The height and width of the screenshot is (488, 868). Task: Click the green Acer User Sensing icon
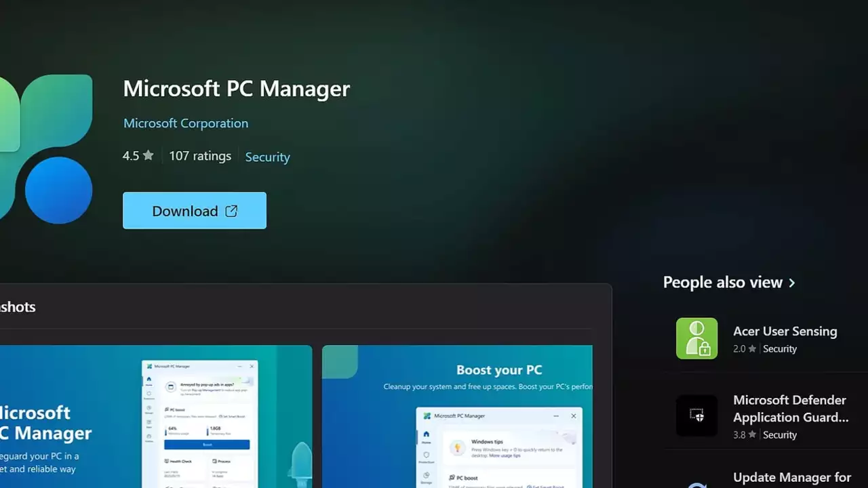pyautogui.click(x=696, y=338)
